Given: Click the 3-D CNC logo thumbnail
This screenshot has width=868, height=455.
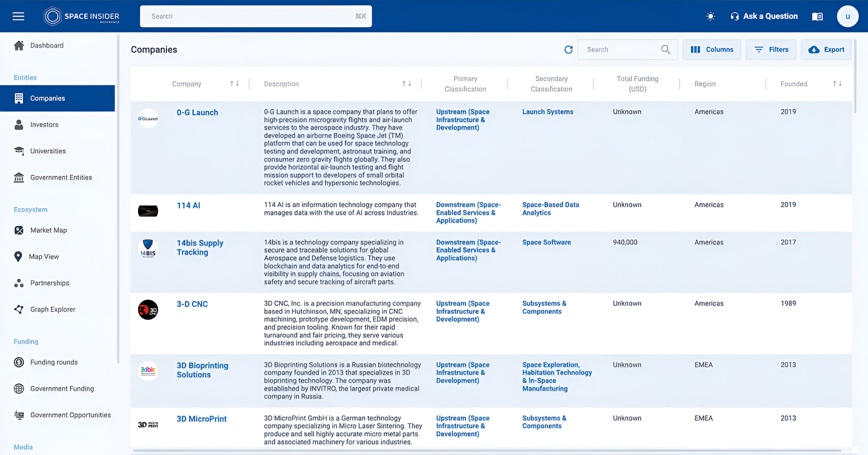Looking at the screenshot, I should 148,309.
